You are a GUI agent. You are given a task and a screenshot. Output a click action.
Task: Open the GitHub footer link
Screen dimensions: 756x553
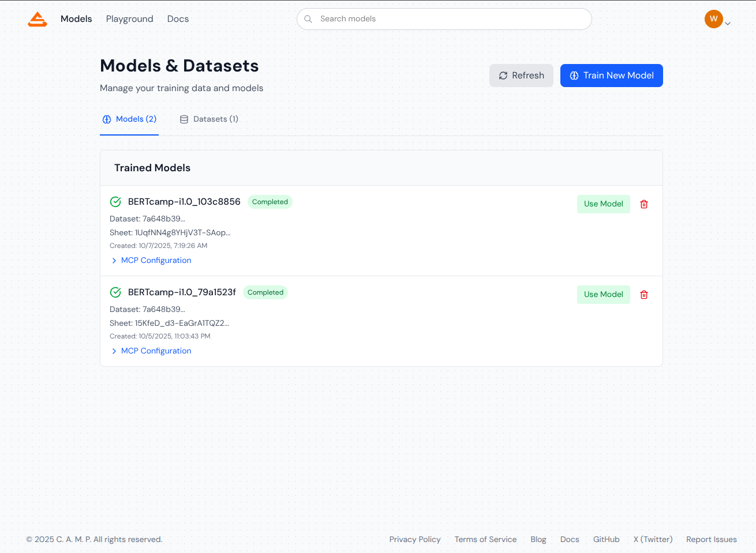(x=606, y=540)
